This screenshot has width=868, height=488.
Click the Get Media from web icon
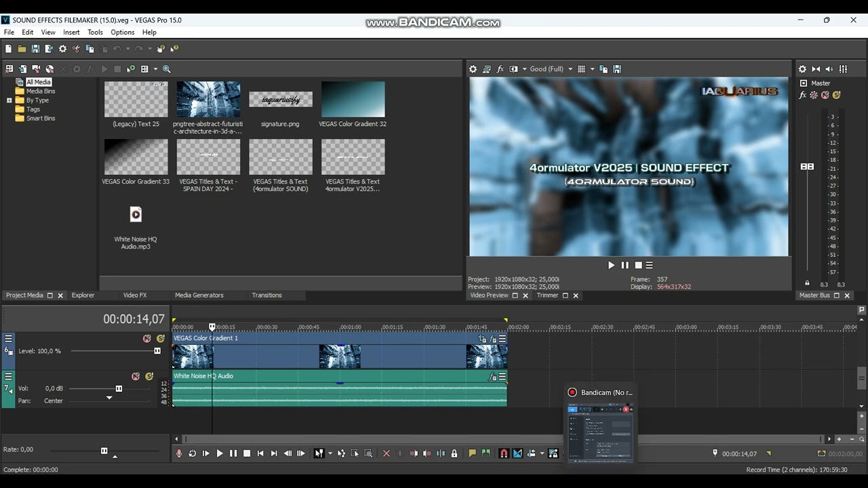coord(50,69)
